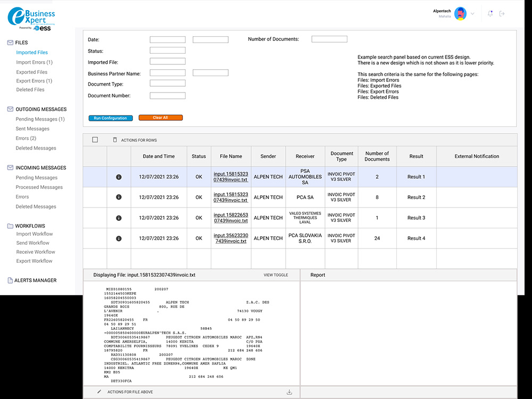Open Receive Workflow in sidebar
532x399 pixels.
(35, 252)
